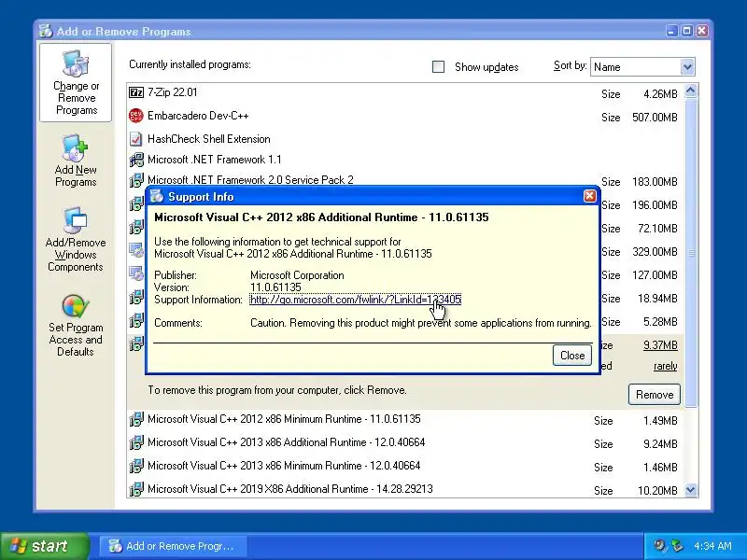The height and width of the screenshot is (560, 747).
Task: Click the Embarcadero Dev-C++ icon
Action: 136,116
